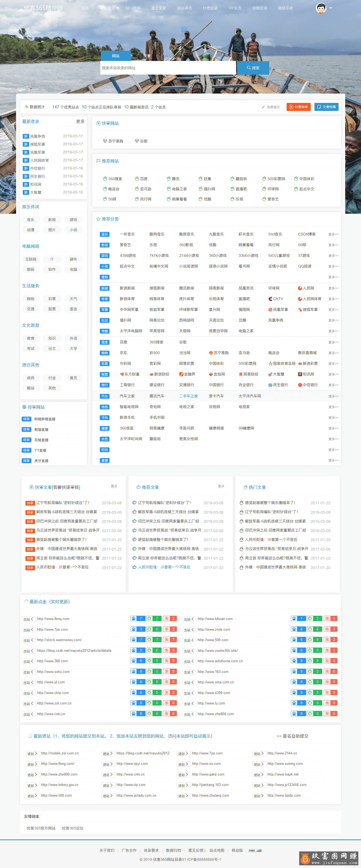Click the 360 counter for www.znds.com
Viewport: 361px width, 868px height.
coord(314,629)
